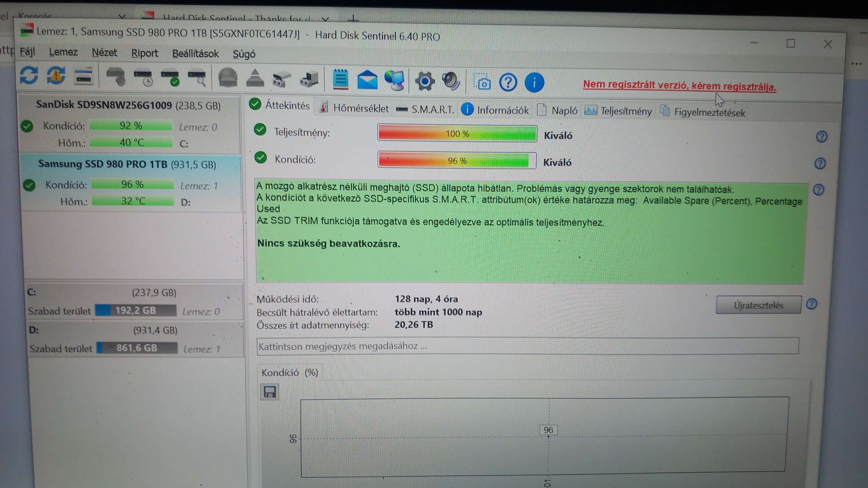Click the send email envelope icon
This screenshot has height=488, width=868.
pyautogui.click(x=367, y=80)
